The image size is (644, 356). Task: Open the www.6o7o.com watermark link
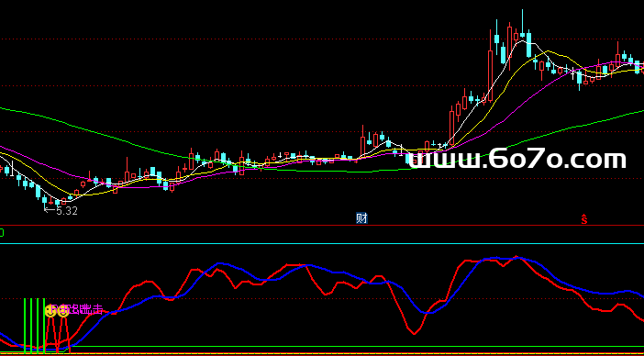517,160
